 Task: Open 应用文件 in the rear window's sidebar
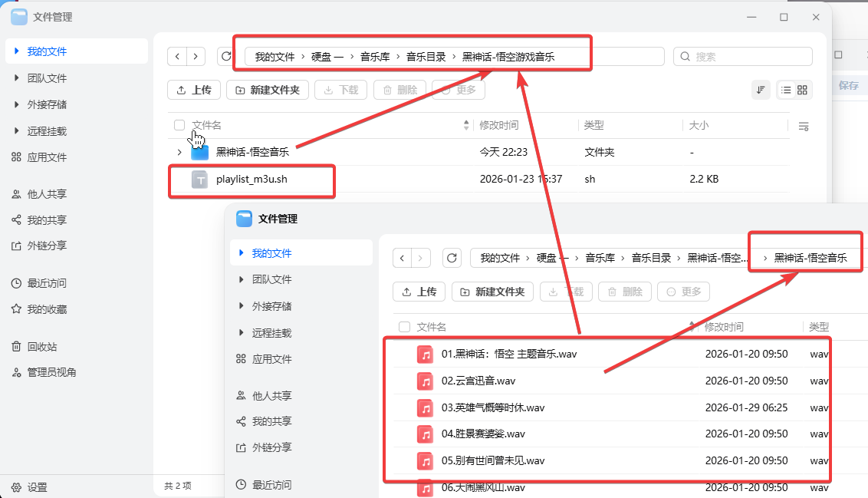[47, 157]
